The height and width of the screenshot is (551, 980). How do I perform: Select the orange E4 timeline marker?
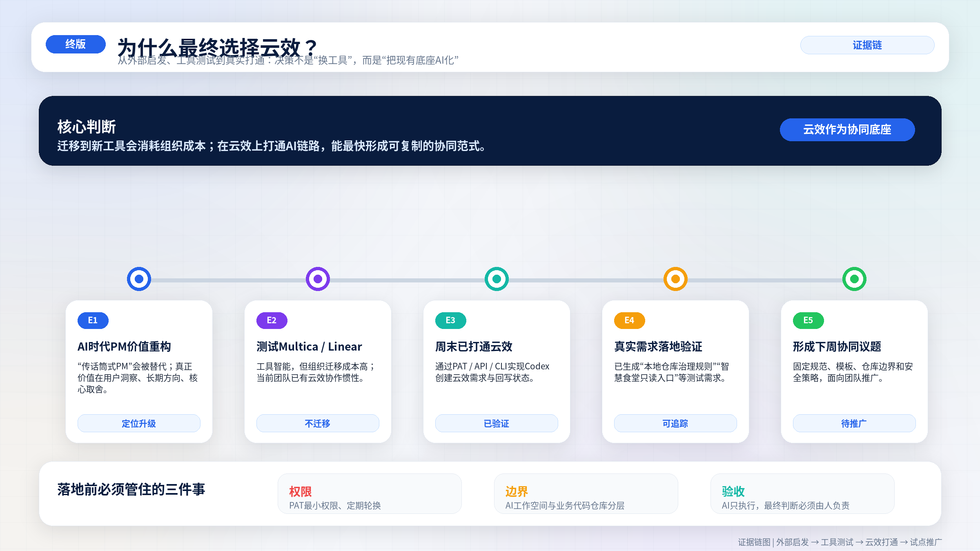click(x=675, y=279)
